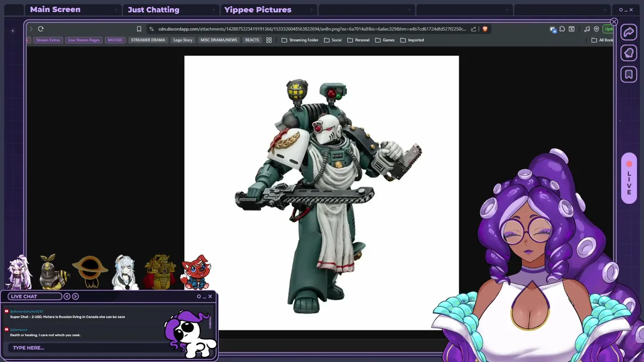644x362 pixels.
Task: Click the share icon in the address bar
Action: point(473,29)
